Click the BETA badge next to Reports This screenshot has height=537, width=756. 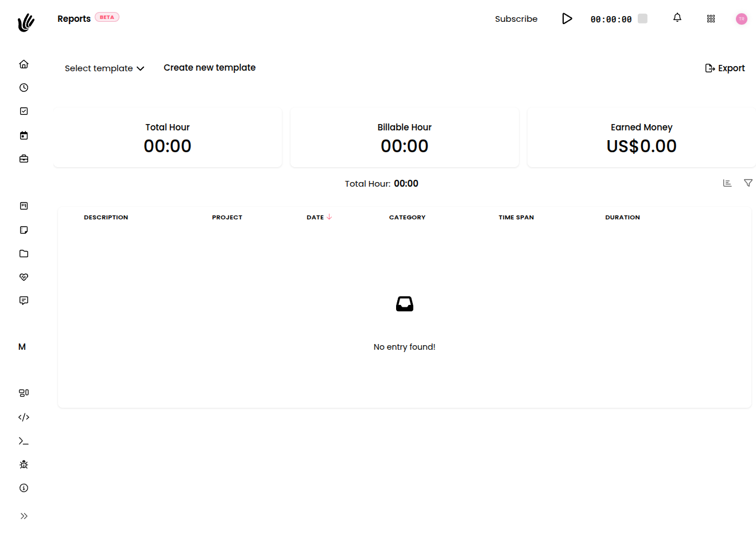(x=107, y=17)
